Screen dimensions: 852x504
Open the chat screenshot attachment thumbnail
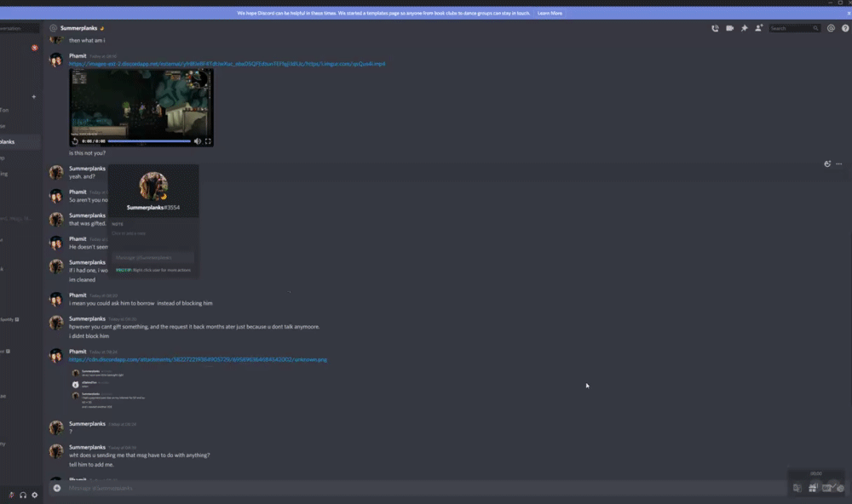[109, 389]
